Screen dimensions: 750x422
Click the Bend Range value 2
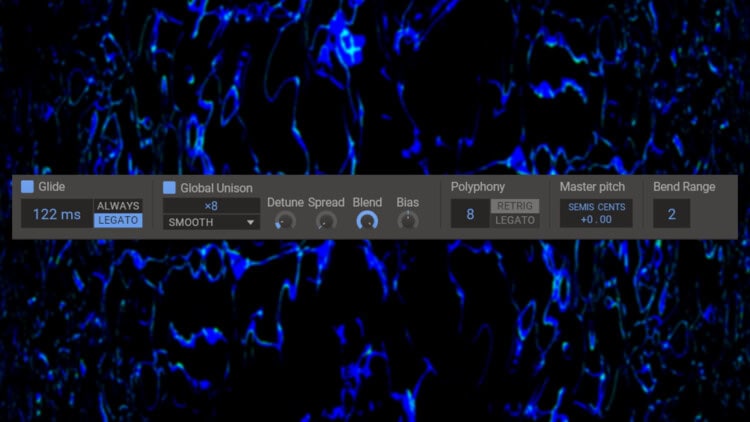pyautogui.click(x=671, y=213)
